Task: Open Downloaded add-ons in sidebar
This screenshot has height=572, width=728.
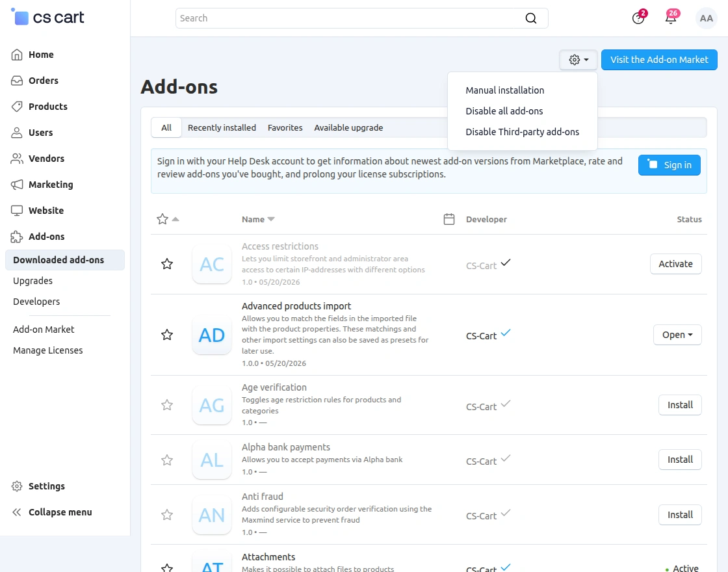Action: pyautogui.click(x=65, y=260)
